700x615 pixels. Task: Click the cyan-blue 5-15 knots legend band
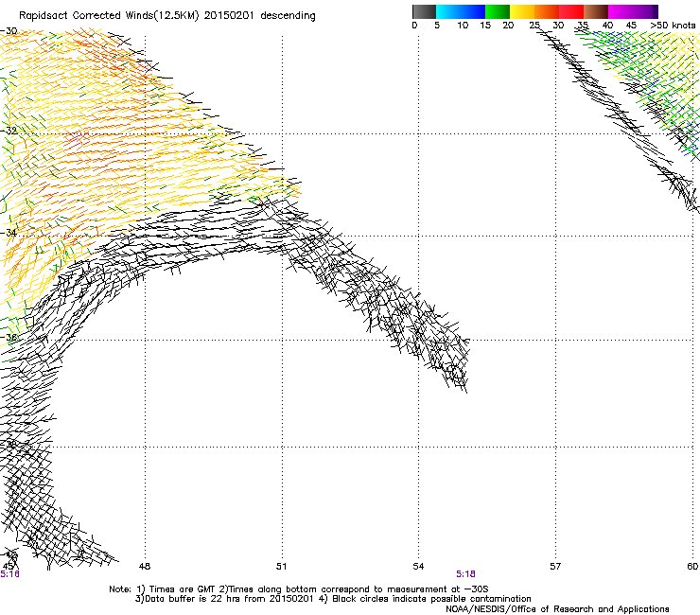click(x=461, y=11)
